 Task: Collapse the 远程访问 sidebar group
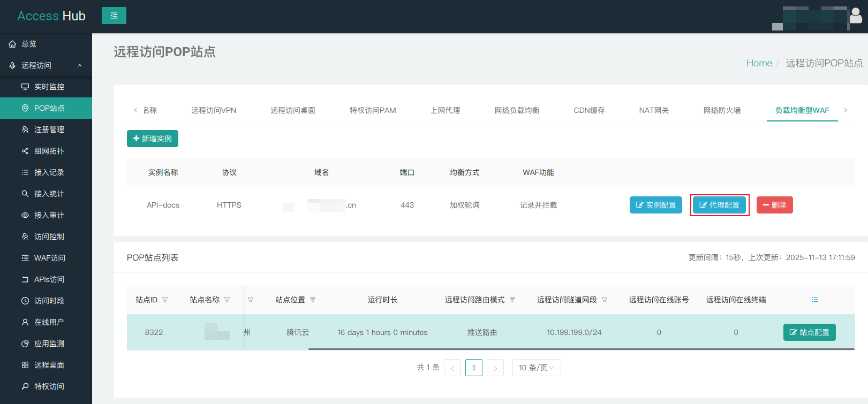(80, 65)
